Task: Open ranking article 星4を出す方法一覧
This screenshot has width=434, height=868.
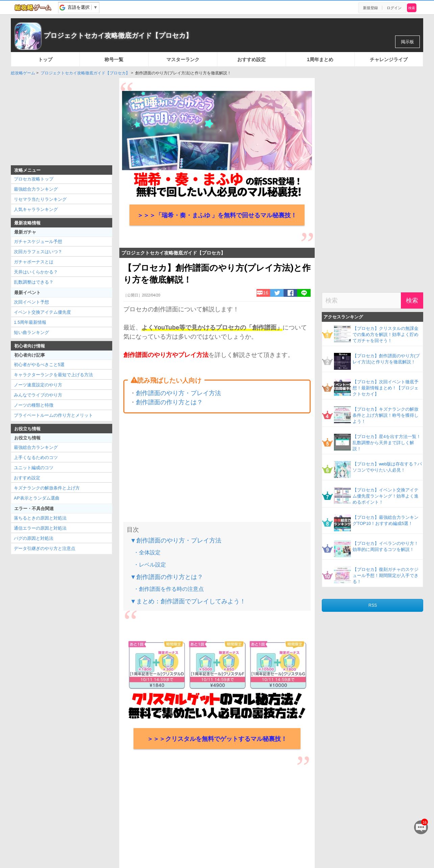Action: pyautogui.click(x=386, y=443)
